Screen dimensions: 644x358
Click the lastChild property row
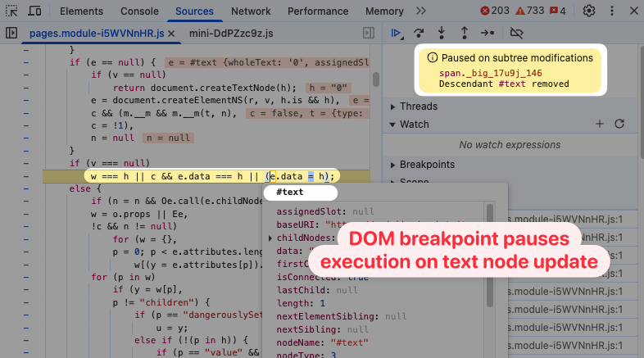pos(316,290)
